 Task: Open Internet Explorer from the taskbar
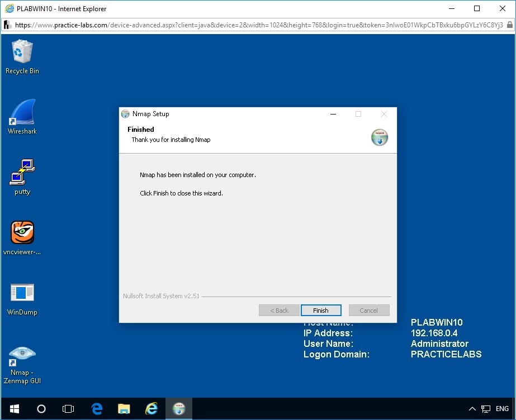tap(152, 409)
